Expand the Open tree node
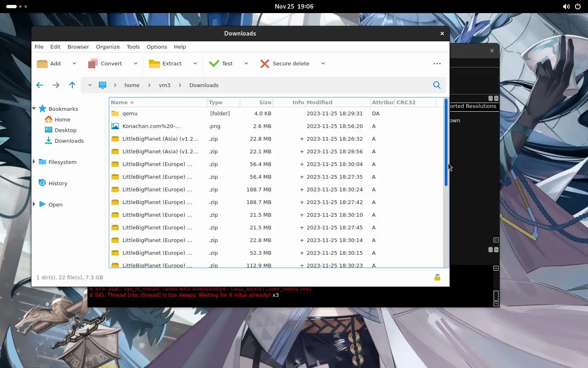Screen dimensions: 588x368 pos(34,204)
